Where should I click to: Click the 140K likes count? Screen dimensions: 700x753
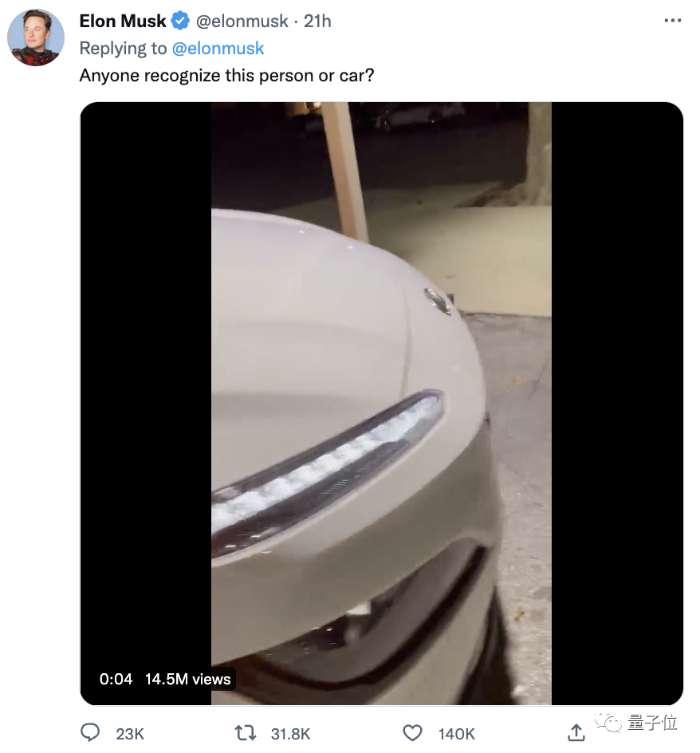point(457,734)
